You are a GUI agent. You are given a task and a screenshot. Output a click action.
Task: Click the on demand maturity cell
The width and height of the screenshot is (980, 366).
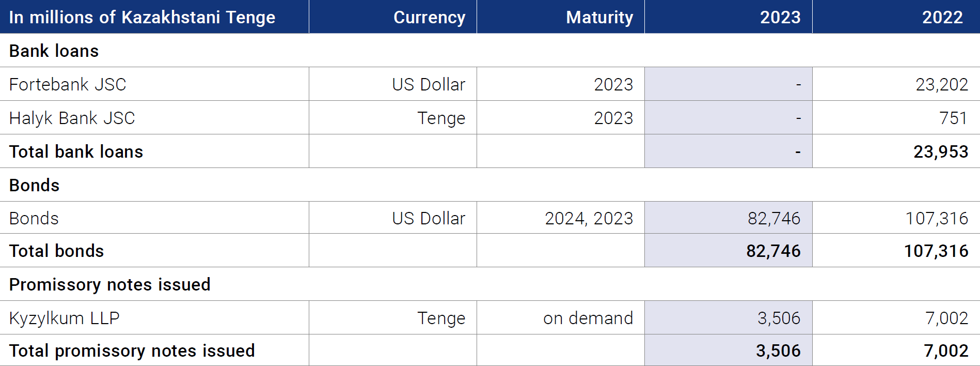588,318
